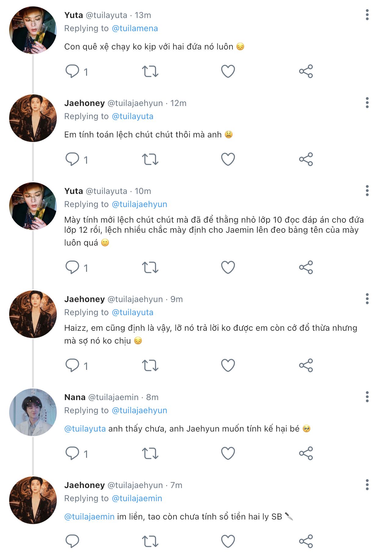The width and height of the screenshot is (392, 554).
Task: Share Jaehoney's 12m tweet
Action: [306, 159]
